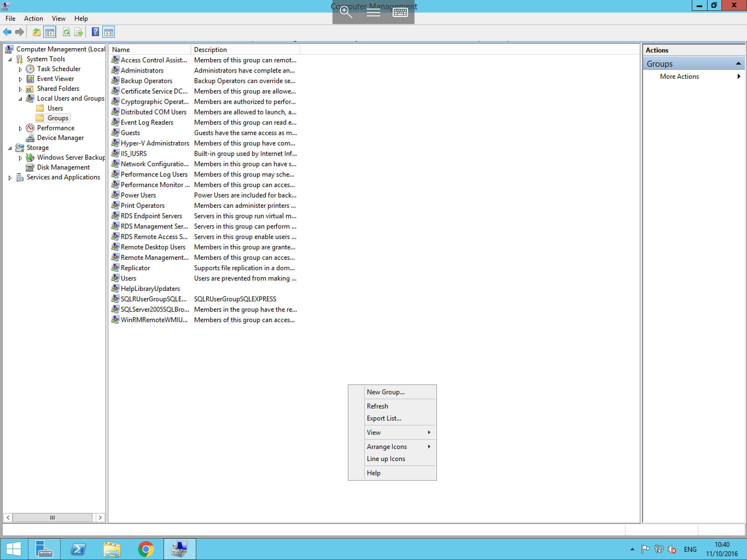Choose New Group from the context menu
The height and width of the screenshot is (560, 747).
click(386, 392)
